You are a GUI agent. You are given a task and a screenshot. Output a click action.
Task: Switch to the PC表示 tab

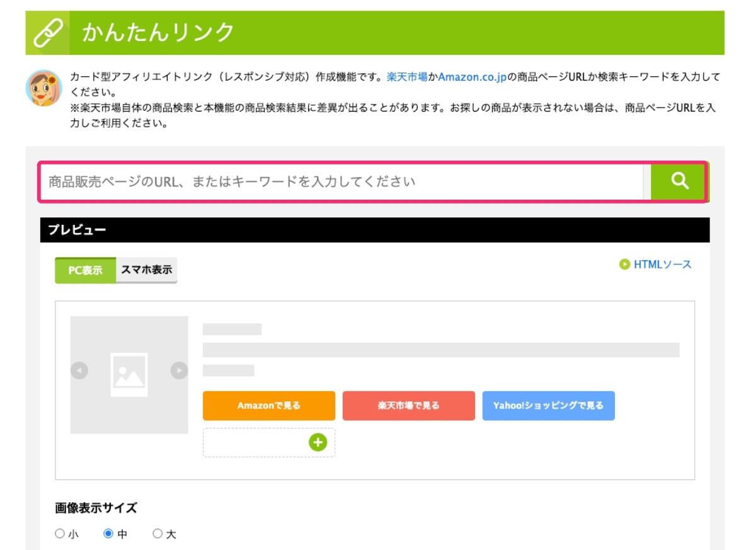coord(86,270)
